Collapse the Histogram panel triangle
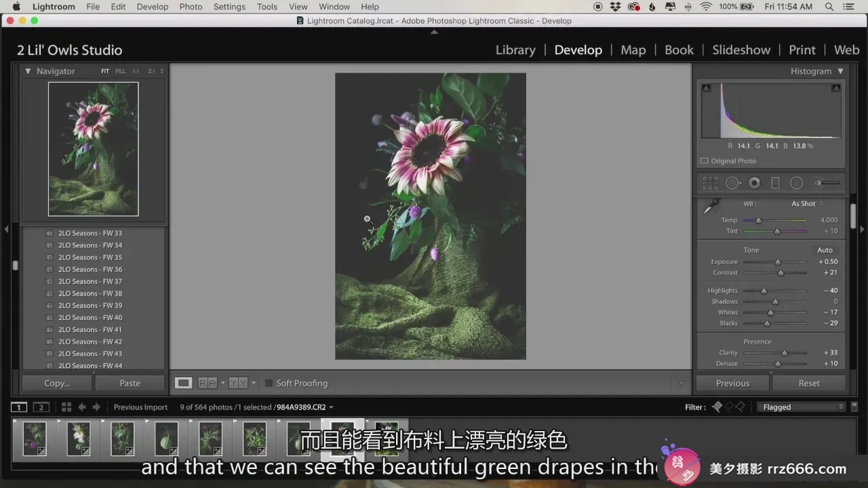 click(841, 71)
